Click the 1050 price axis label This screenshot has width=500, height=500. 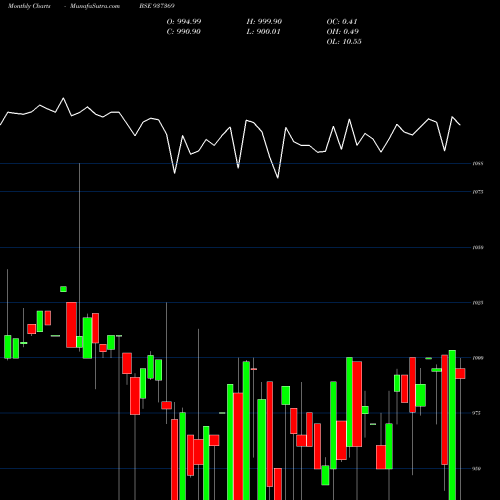point(478,247)
